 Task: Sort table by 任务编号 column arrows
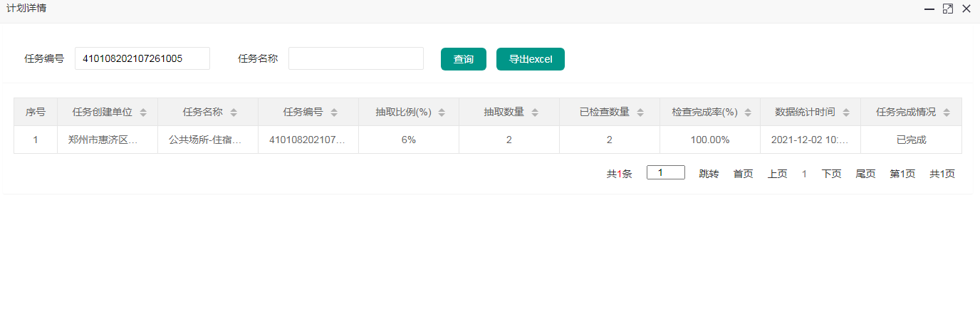pyautogui.click(x=334, y=113)
